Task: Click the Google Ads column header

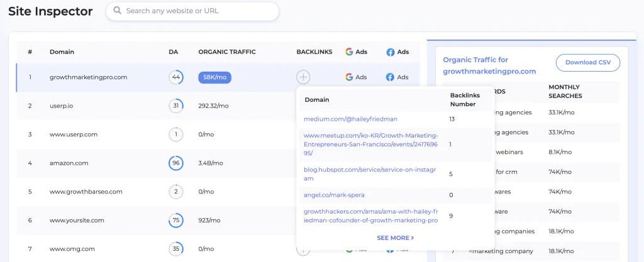Action: click(x=356, y=52)
